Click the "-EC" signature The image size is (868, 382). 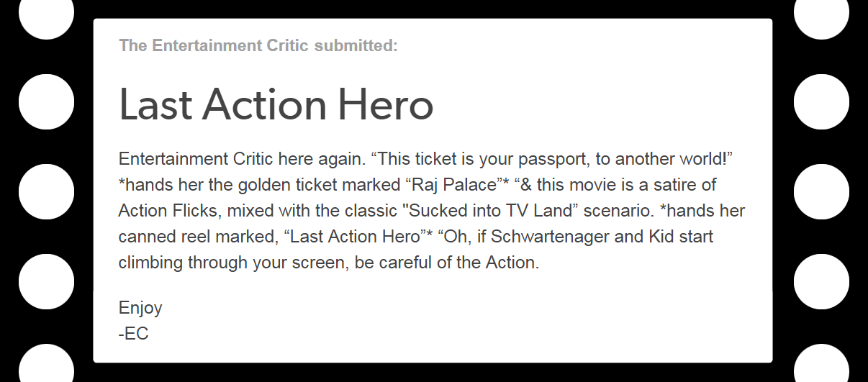coord(134,334)
